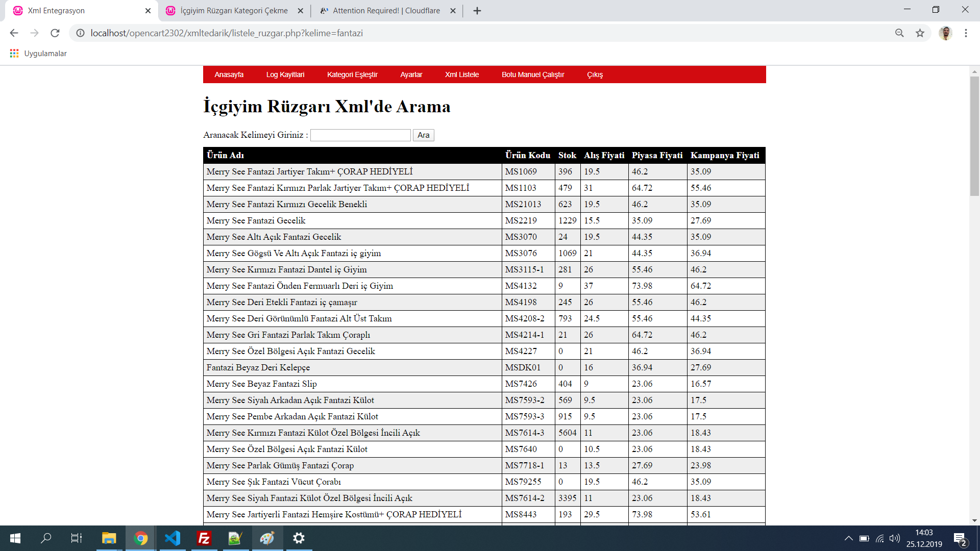The width and height of the screenshot is (980, 551).
Task: Open Botu Manuel Çalıştır menu item
Action: pos(533,74)
